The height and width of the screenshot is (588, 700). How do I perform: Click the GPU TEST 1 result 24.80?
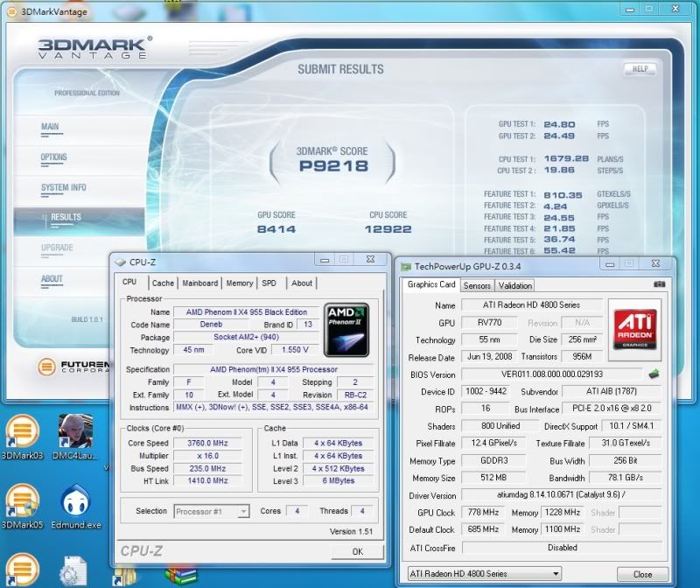(559, 124)
